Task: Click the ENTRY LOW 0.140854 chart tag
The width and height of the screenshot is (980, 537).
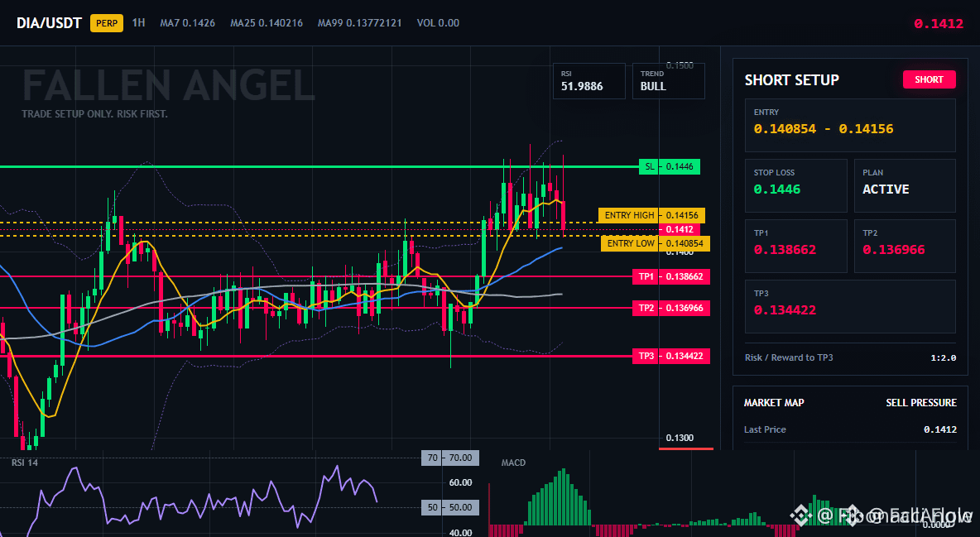Action: 655,243
